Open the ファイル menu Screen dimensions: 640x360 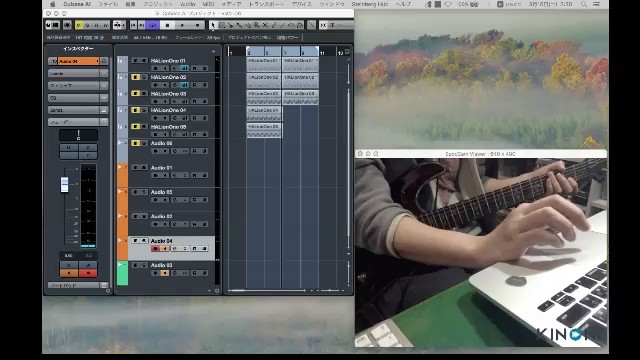(108, 4)
